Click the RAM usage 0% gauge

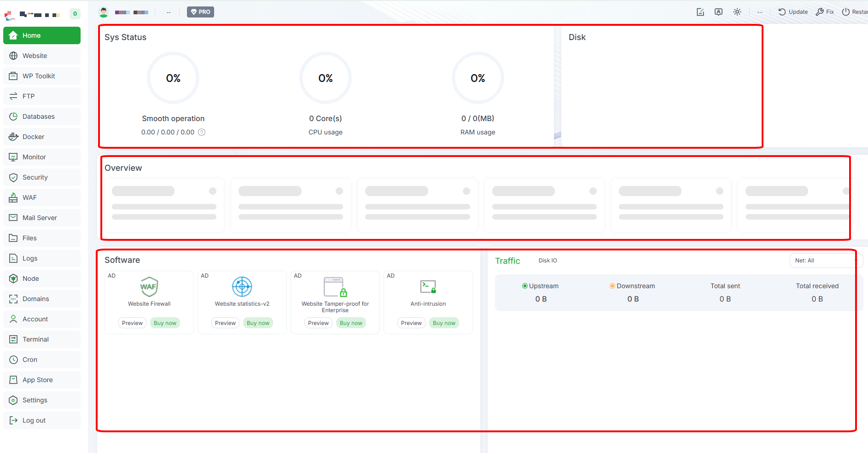(478, 78)
